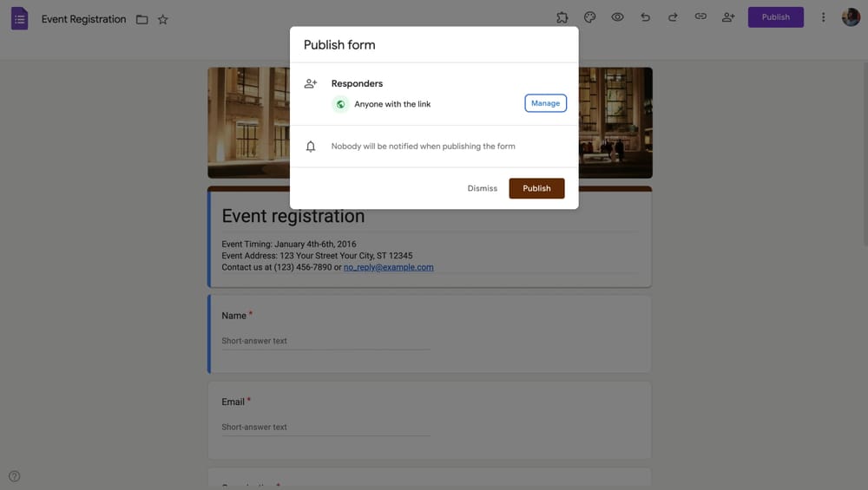Preview the form with the eye icon

point(617,17)
